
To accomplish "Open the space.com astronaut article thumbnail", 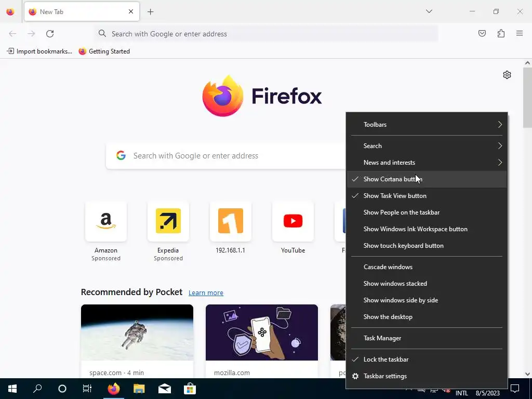I will coord(137,332).
